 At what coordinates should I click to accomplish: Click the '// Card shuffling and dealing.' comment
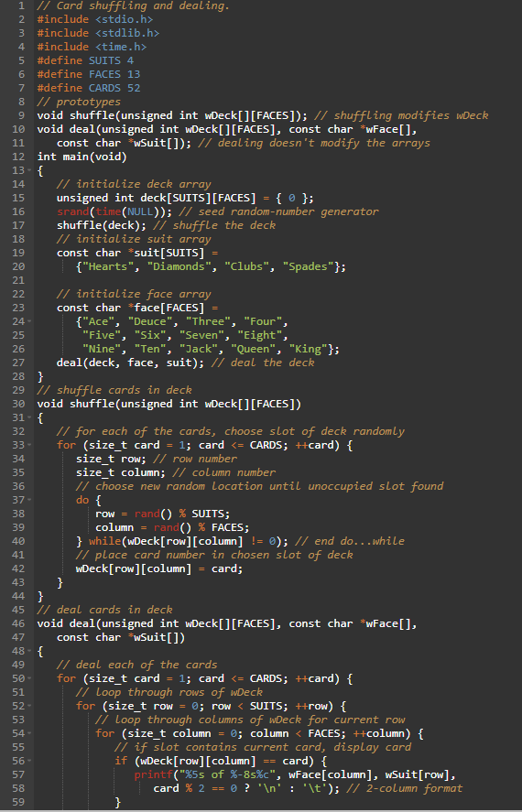(134, 6)
